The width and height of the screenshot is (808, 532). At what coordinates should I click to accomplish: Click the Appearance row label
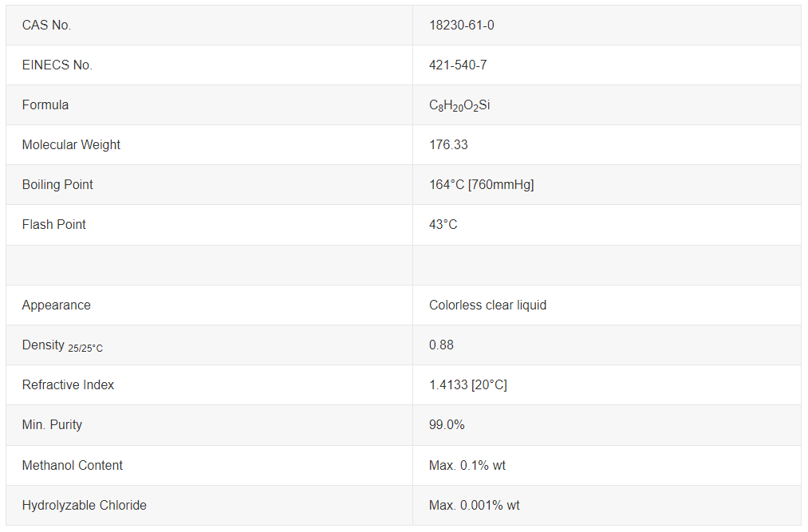pos(57,305)
